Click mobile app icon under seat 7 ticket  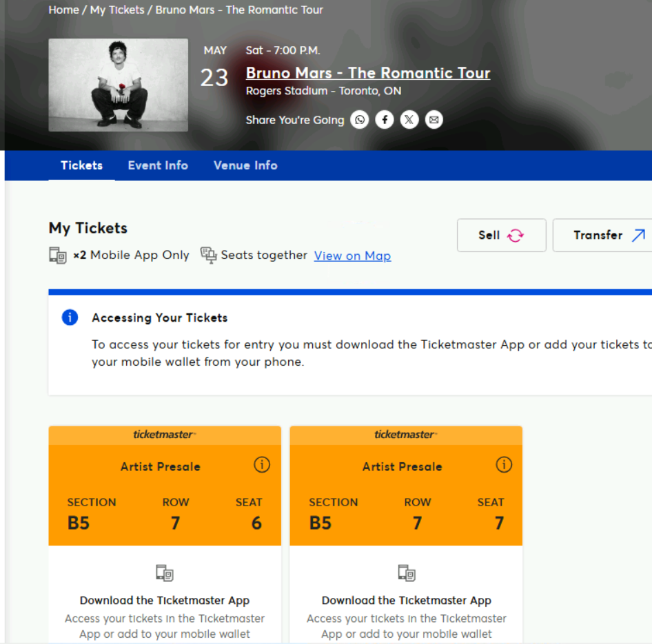coord(407,572)
